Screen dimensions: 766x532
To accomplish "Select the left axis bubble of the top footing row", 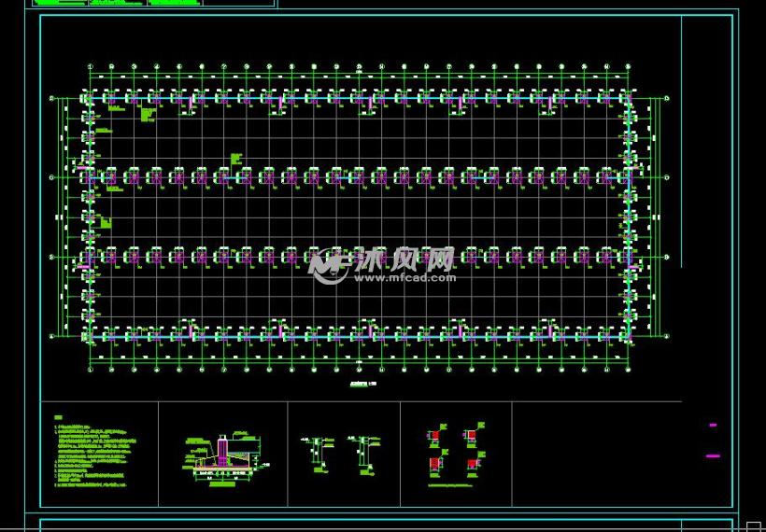I will pos(52,98).
